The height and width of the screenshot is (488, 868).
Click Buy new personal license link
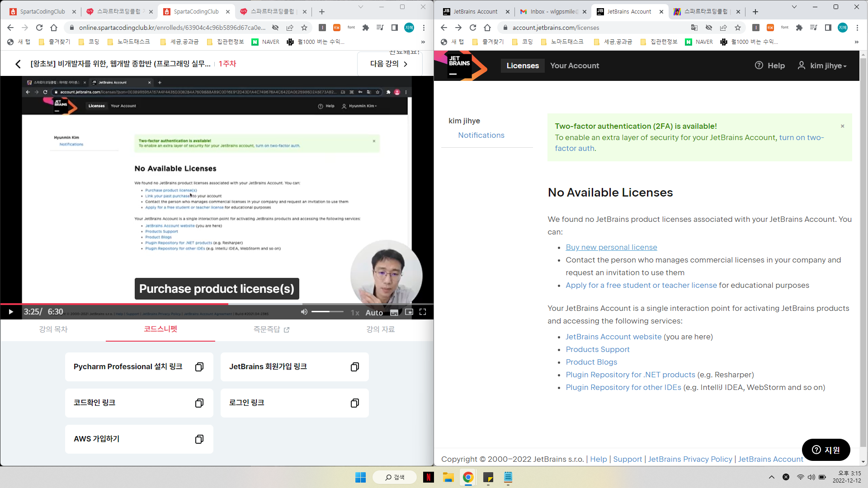[611, 247]
